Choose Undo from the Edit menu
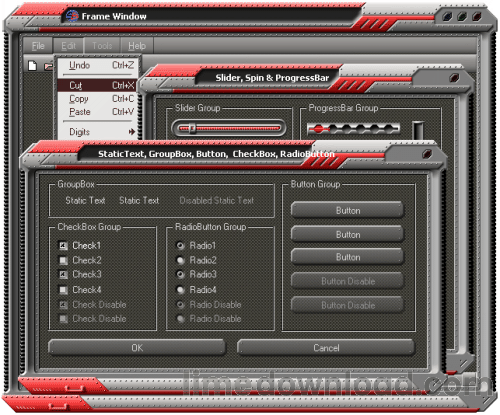Screen dimensions: 500x415 [x=98, y=65]
